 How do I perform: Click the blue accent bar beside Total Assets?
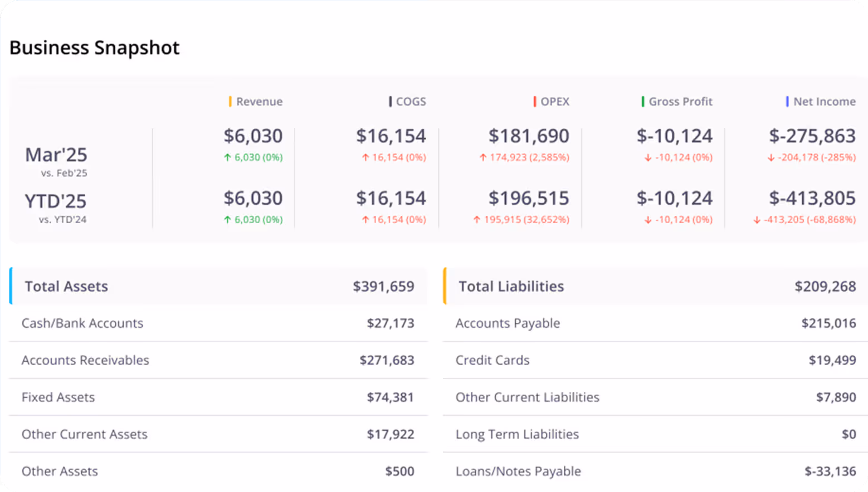[10, 286]
